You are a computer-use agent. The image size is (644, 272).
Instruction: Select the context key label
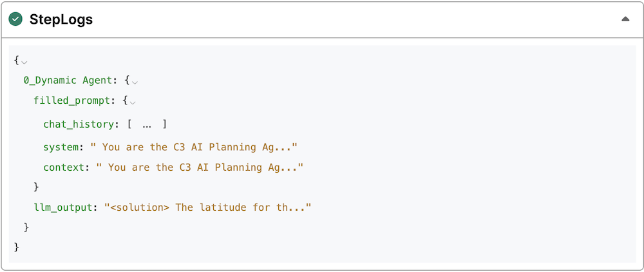(65, 167)
